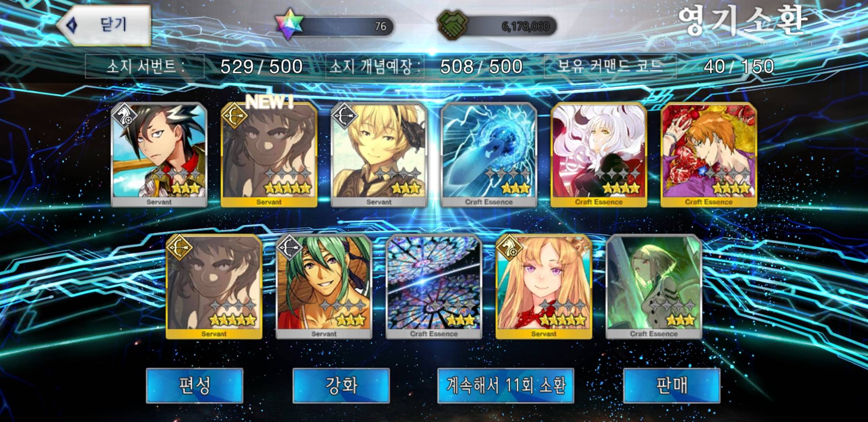Open the 판매 sell menu
The height and width of the screenshot is (422, 868).
point(671,386)
